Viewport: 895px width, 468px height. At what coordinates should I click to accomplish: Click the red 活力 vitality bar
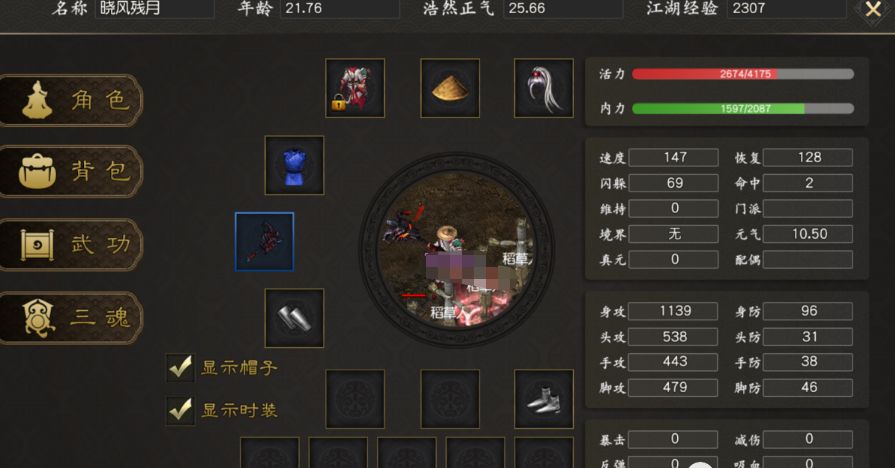743,74
